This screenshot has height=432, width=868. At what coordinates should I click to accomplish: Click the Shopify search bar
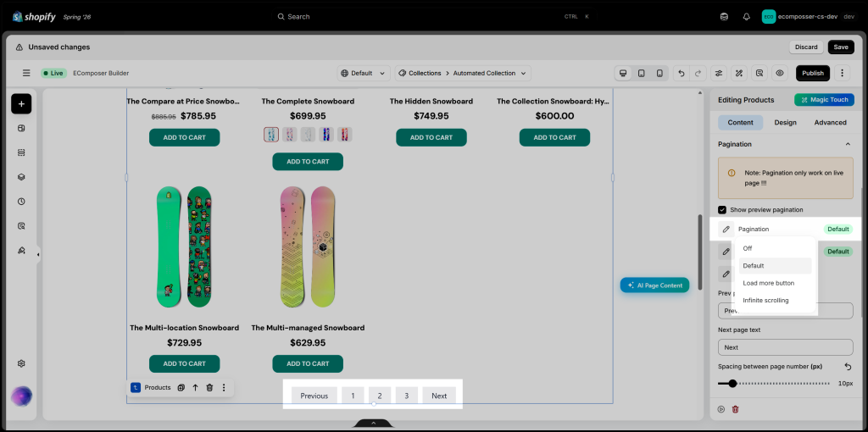point(433,17)
